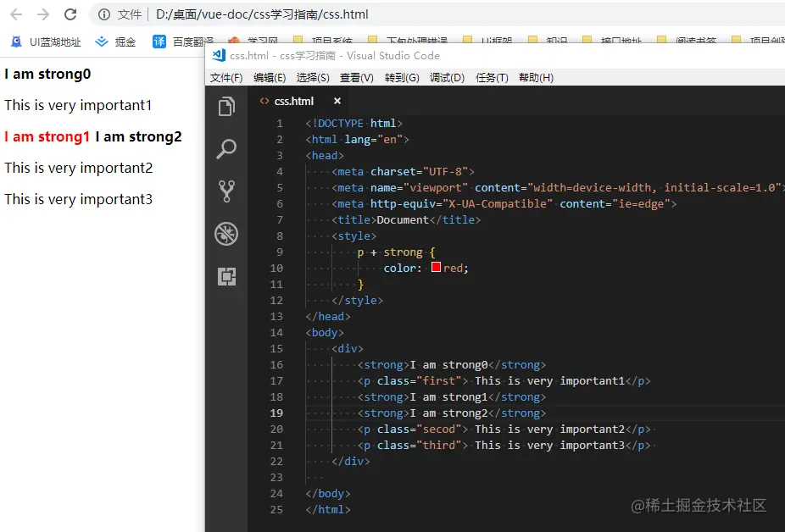The width and height of the screenshot is (785, 532).
Task: Open the 文件(F) menu
Action: coord(226,78)
